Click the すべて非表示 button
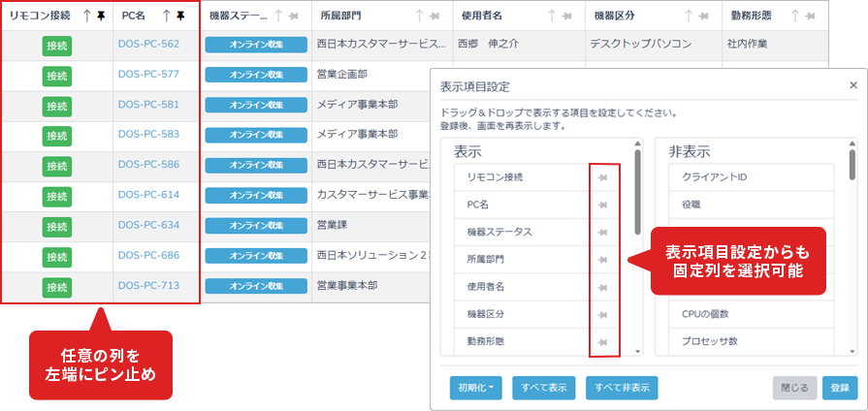Image resolution: width=868 pixels, height=411 pixels. (x=622, y=389)
